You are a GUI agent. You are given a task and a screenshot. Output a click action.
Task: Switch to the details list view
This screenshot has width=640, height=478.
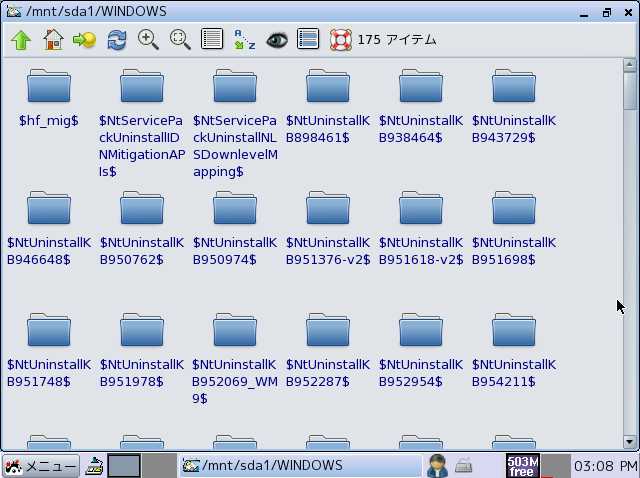point(212,40)
